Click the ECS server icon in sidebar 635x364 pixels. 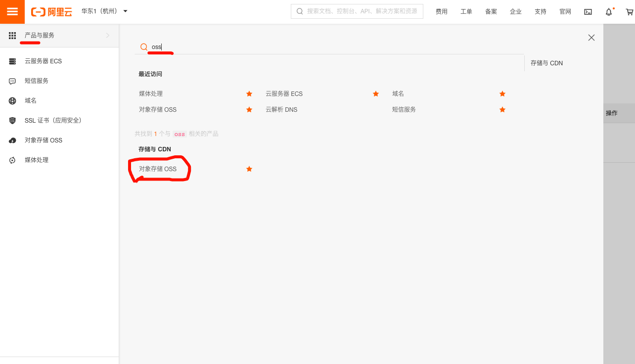tap(12, 61)
